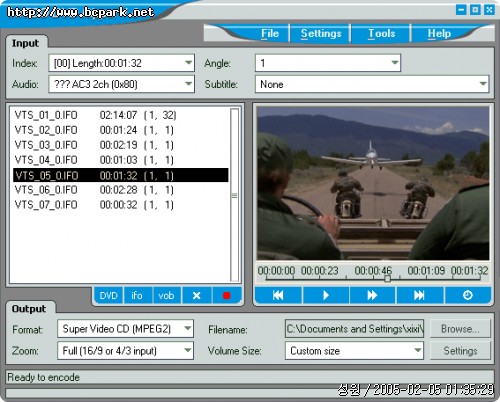Image resolution: width=500 pixels, height=402 pixels.
Task: Jump to start with skip-back button
Action: pos(278,295)
